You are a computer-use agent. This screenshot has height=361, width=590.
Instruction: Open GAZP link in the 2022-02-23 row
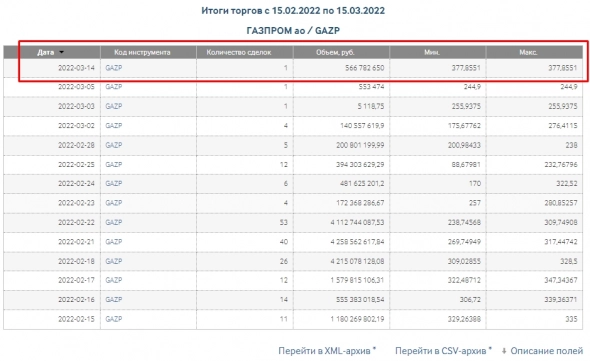click(x=114, y=203)
